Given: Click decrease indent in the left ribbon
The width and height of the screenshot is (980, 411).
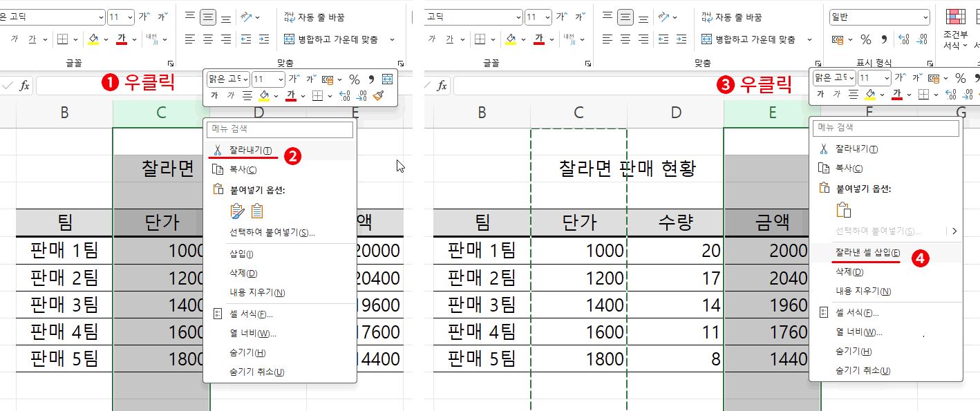Looking at the screenshot, I should coord(246,39).
